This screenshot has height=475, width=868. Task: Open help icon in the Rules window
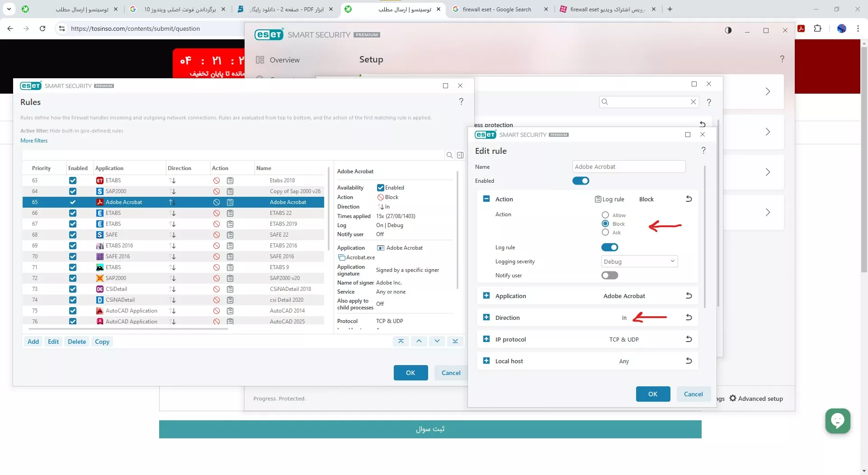(x=461, y=101)
